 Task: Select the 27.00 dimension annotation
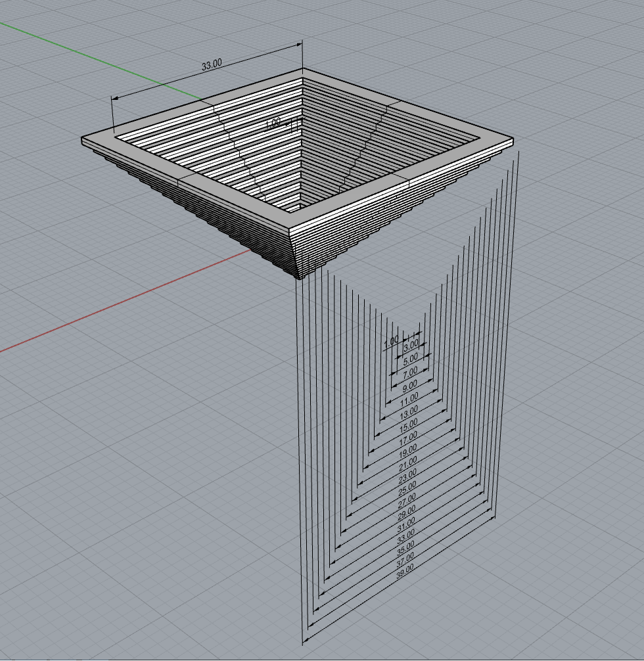(x=407, y=499)
